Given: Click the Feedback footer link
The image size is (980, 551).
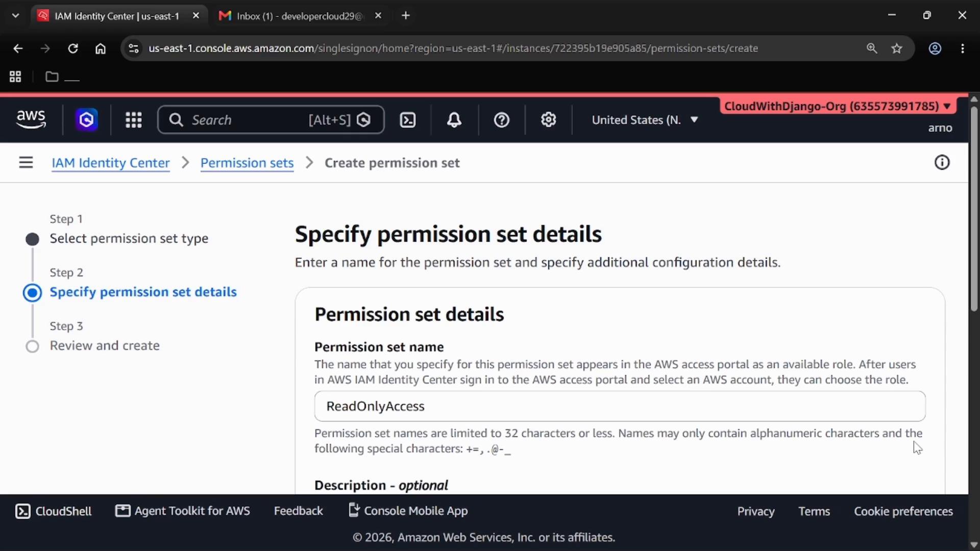Looking at the screenshot, I should point(299,511).
